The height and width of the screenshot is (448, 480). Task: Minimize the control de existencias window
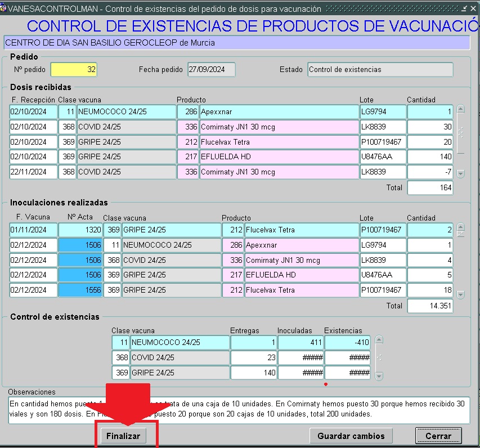[x=464, y=9]
